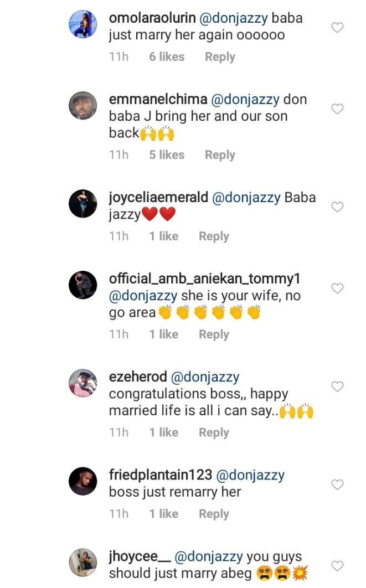The height and width of the screenshot is (588, 366).
Task: Tap the heart beside friedplantain123's comment
Action: 337,484
